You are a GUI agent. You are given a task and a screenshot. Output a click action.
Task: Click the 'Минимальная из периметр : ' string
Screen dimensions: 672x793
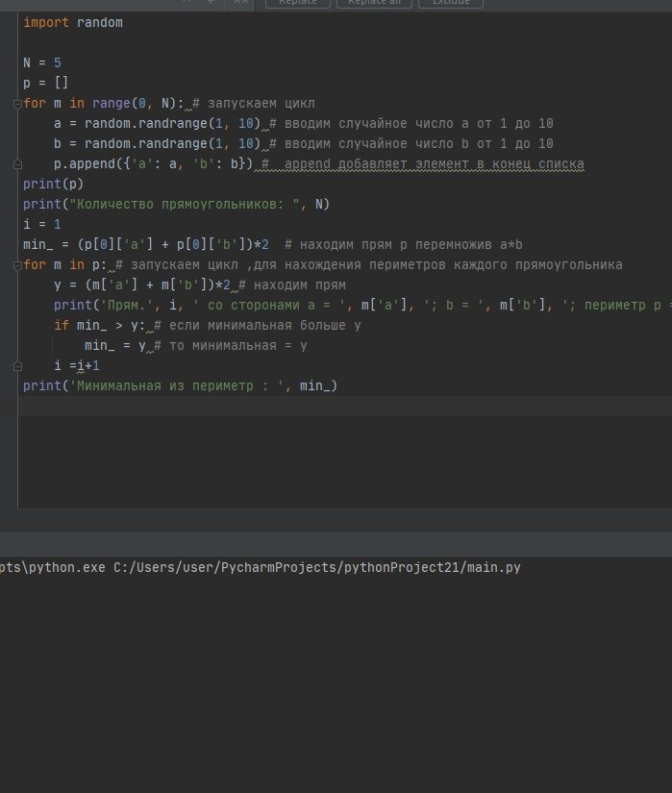177,386
